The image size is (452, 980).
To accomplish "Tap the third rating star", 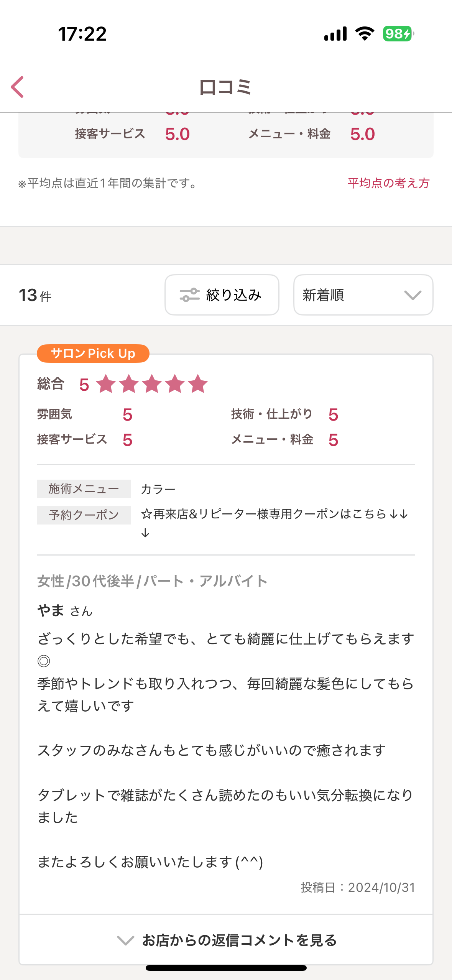I will click(152, 384).
